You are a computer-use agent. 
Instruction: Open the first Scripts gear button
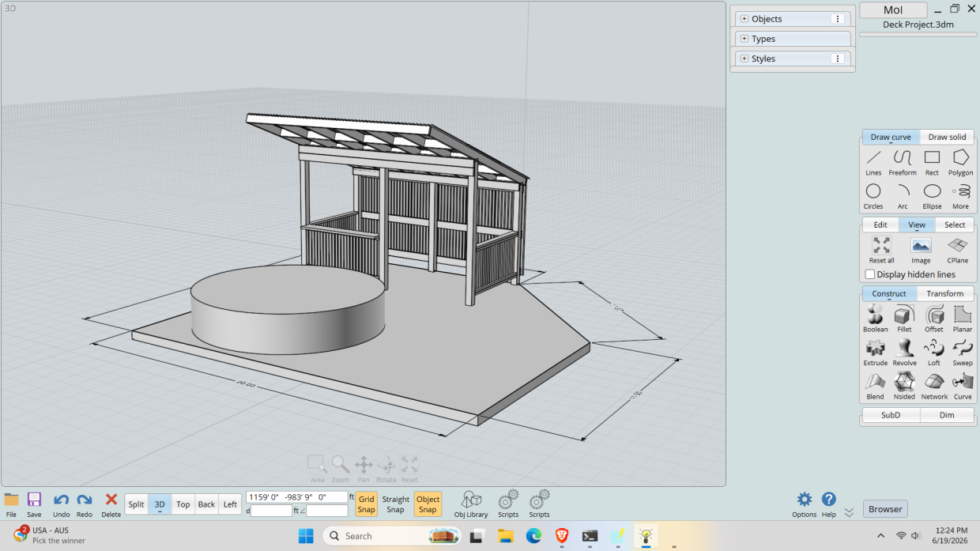click(508, 504)
